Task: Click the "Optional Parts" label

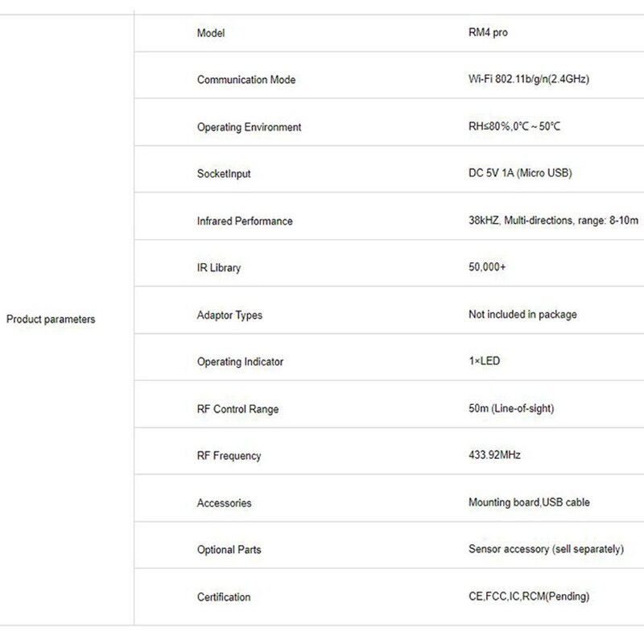Action: pos(229,550)
